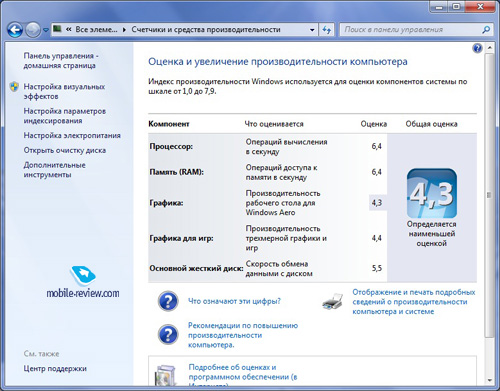Open 'Что означают эти цифры?' link
The image size is (500, 391).
coord(234,301)
